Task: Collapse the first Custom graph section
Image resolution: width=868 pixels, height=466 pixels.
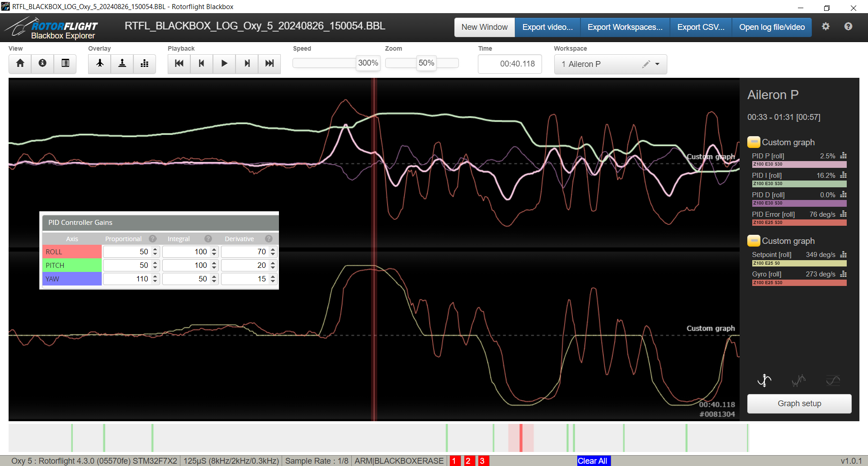Action: [x=753, y=143]
